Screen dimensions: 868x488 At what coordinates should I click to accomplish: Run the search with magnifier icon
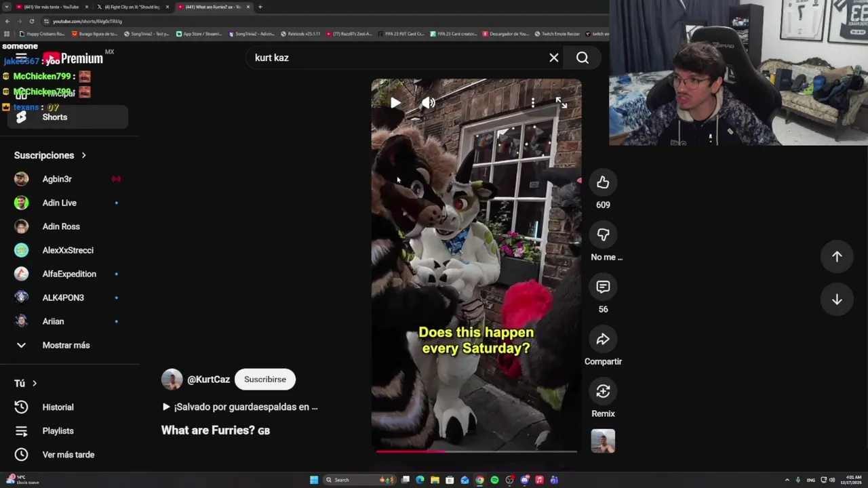tap(583, 58)
